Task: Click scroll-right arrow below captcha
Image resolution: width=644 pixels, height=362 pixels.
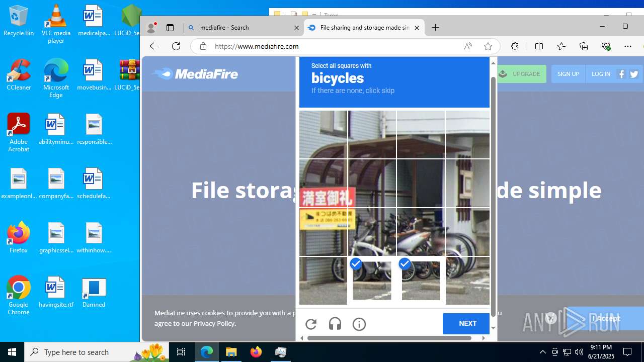Action: coord(484,338)
